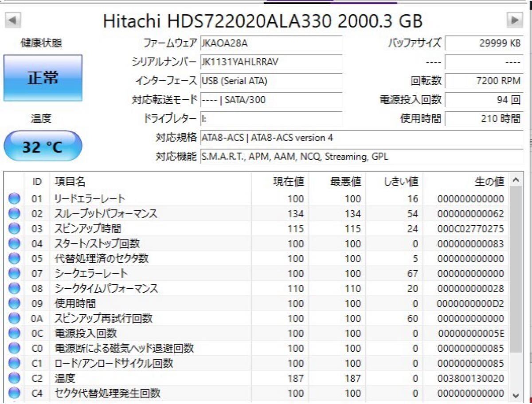532x404 pixels.
Task: Click the 32 °C temperature button
Action: tap(43, 146)
